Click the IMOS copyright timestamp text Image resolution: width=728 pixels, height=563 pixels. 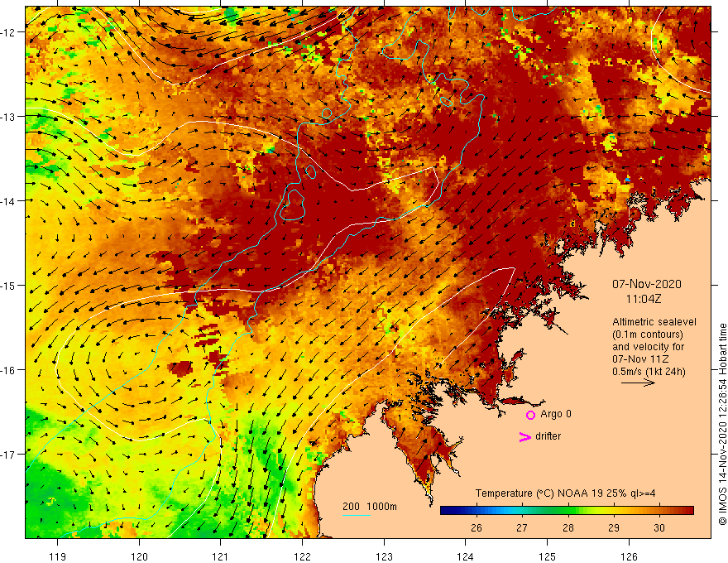pyautogui.click(x=722, y=425)
